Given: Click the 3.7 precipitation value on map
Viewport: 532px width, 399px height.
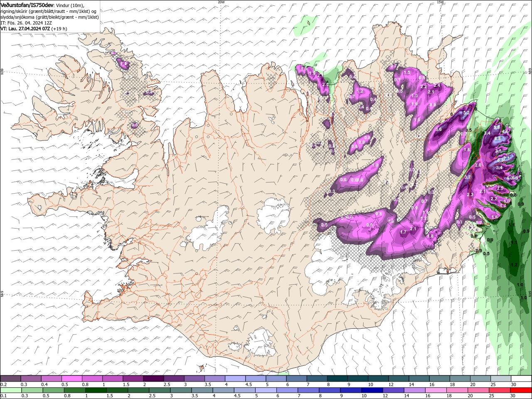Looking at the screenshot, I should point(467,177).
